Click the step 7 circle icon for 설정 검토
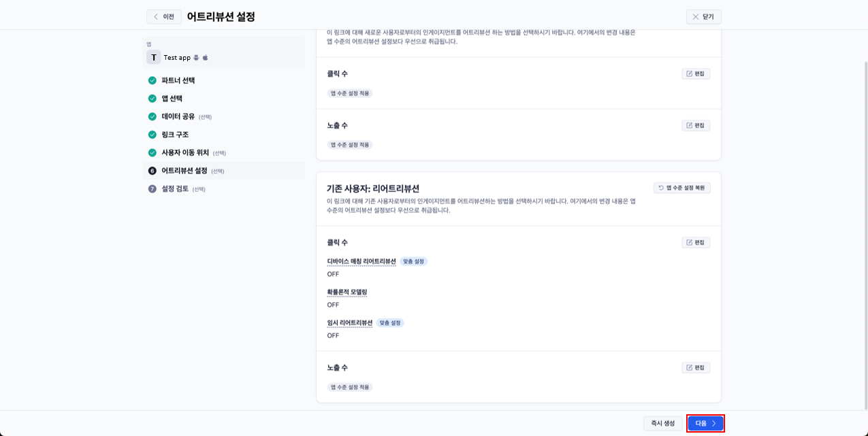The width and height of the screenshot is (868, 436). point(152,189)
